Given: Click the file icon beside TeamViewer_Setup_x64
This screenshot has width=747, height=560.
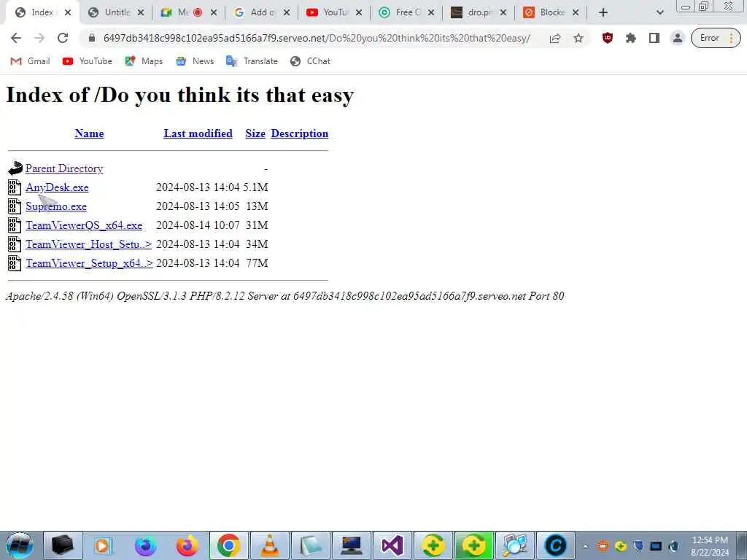Looking at the screenshot, I should coord(15,263).
